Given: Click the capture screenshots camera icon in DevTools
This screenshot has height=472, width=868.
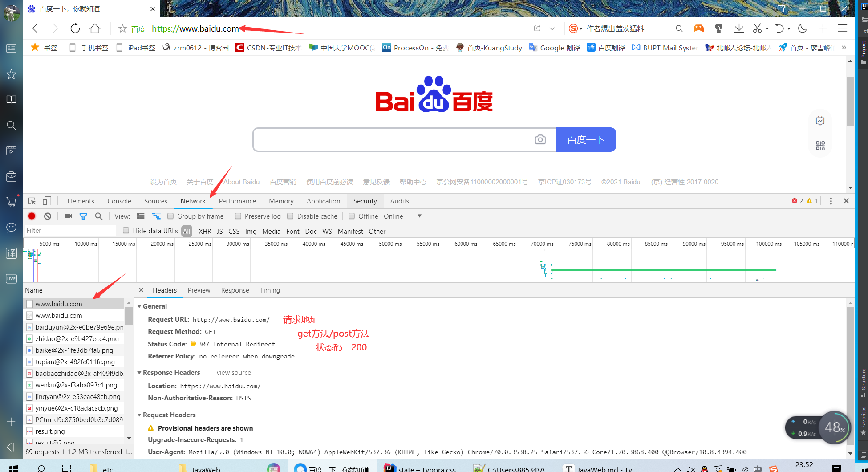Looking at the screenshot, I should pos(68,216).
